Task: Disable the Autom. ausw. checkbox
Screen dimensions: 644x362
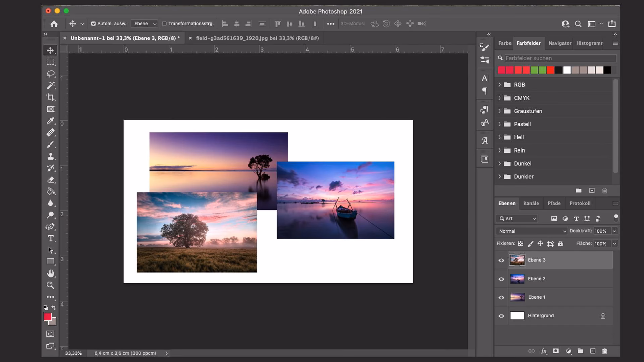Action: [x=93, y=24]
